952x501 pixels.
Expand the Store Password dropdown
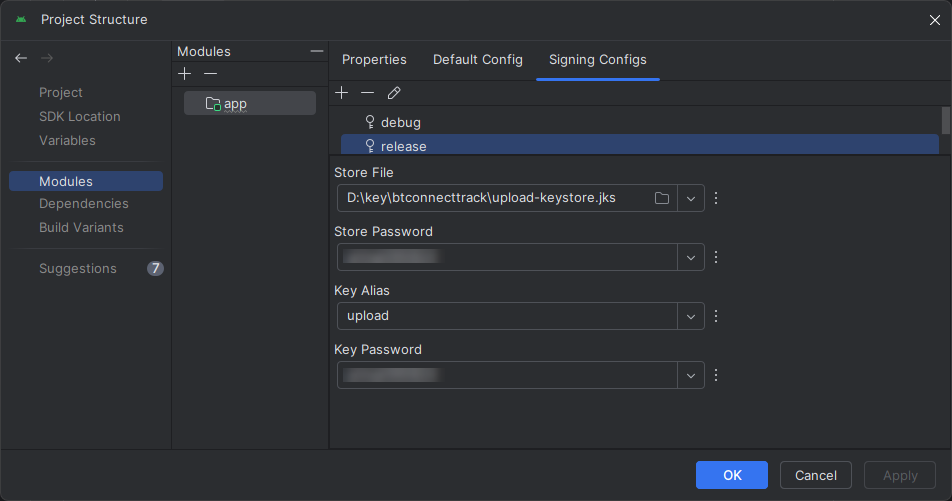click(691, 257)
